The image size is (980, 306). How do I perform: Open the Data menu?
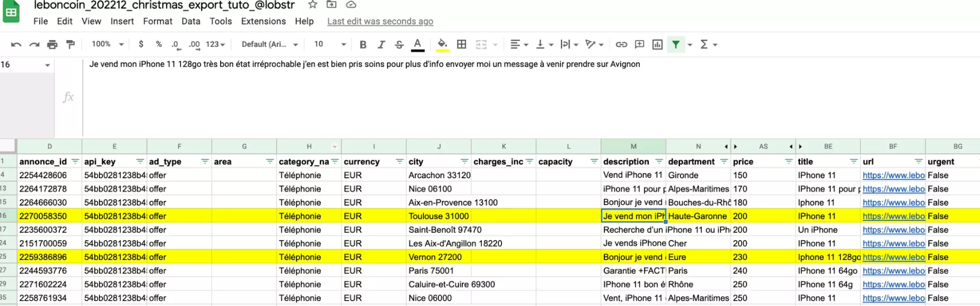pos(191,22)
